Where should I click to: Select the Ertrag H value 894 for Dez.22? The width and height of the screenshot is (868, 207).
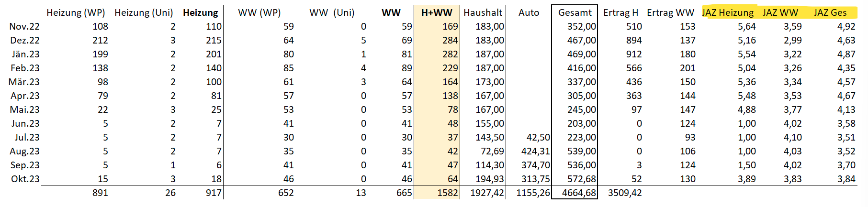(634, 40)
